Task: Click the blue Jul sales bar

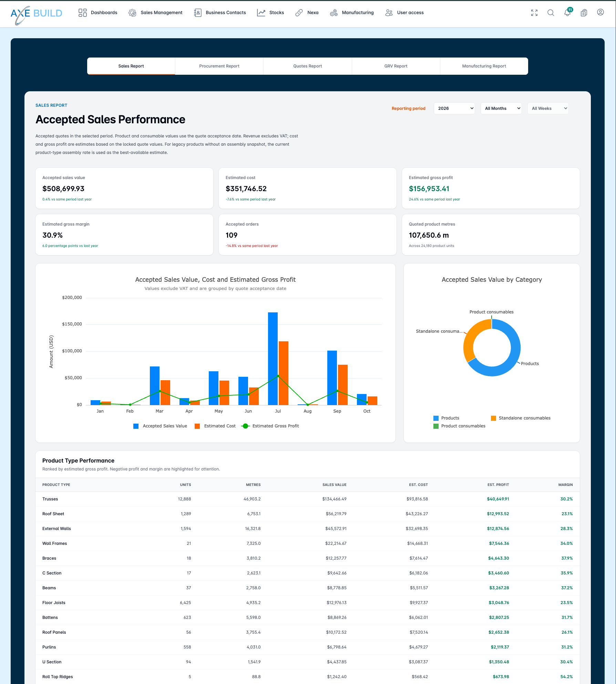Action: pyautogui.click(x=273, y=358)
